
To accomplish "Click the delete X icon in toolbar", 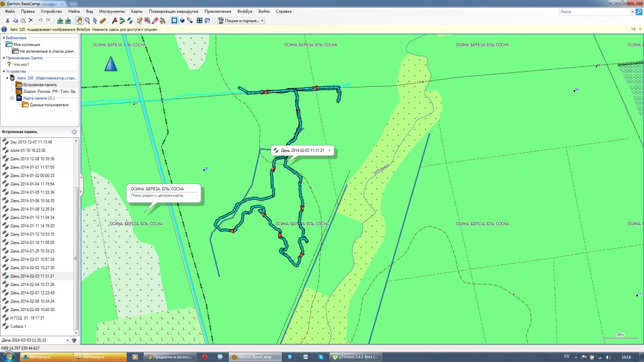I will pos(31,20).
